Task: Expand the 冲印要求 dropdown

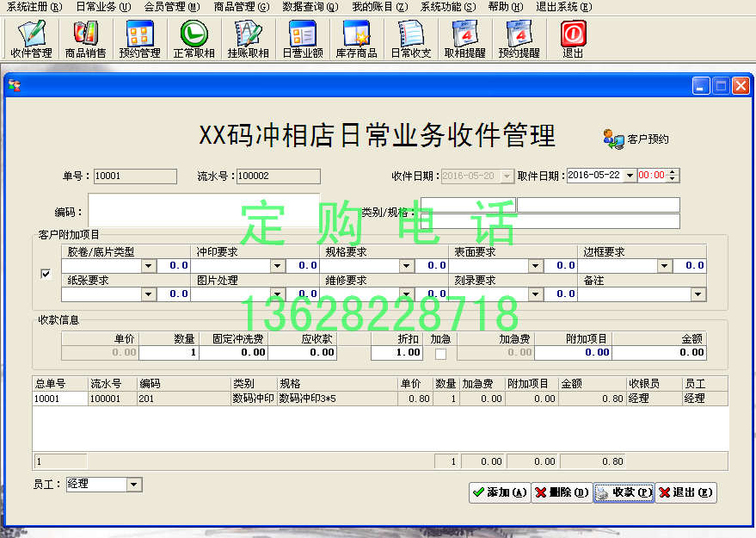Action: [277, 266]
